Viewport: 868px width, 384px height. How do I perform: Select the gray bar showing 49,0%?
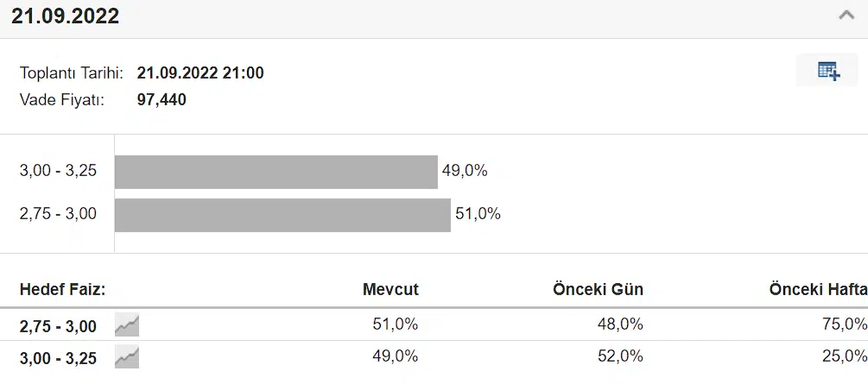tap(276, 172)
